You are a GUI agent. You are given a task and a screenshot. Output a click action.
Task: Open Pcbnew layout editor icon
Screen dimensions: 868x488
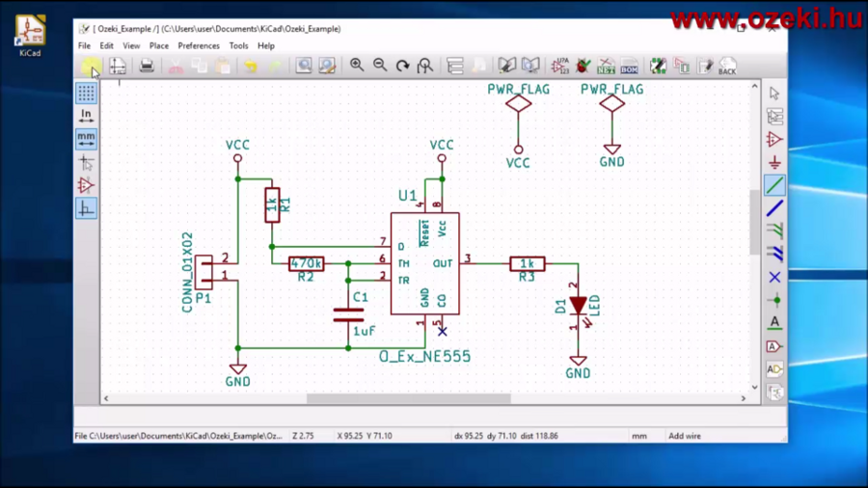pyautogui.click(x=682, y=66)
